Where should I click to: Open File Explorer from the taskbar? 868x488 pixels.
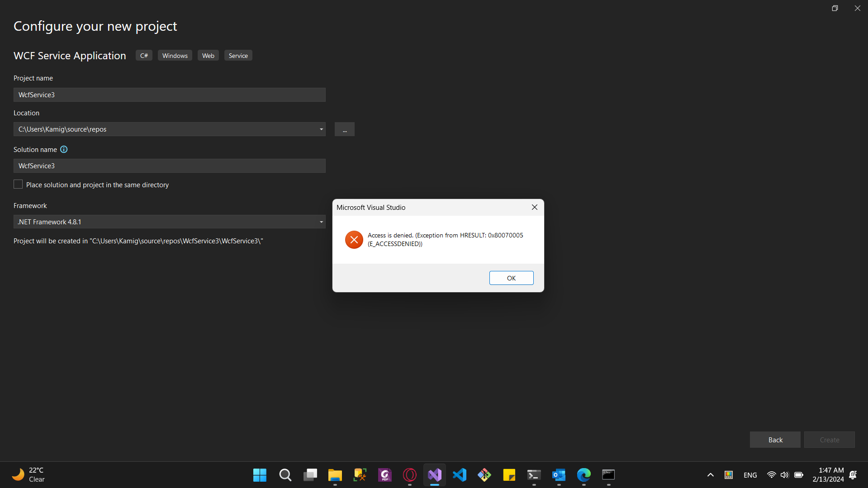coord(335,475)
